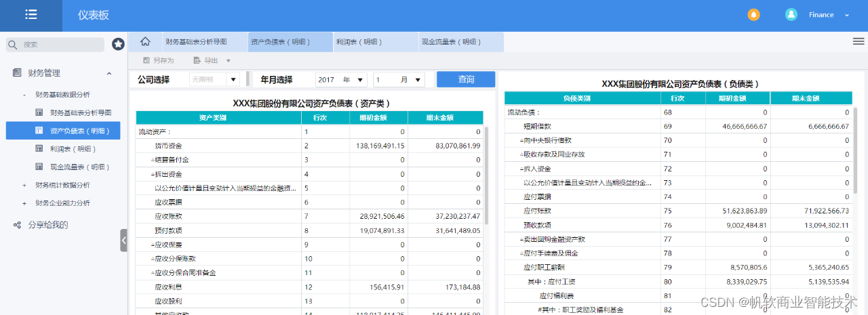The image size is (868, 315).
Task: Collapse the sidebar using the handle arrow
Action: point(123,240)
